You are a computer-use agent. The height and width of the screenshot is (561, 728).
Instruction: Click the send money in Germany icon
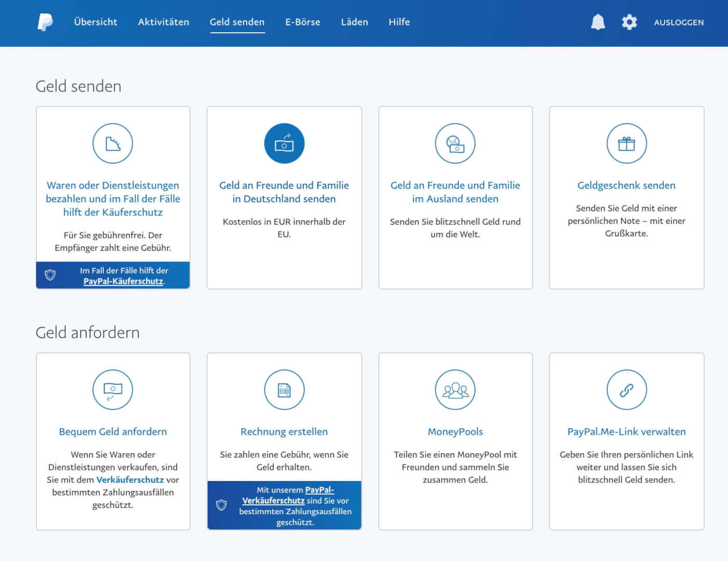click(284, 143)
